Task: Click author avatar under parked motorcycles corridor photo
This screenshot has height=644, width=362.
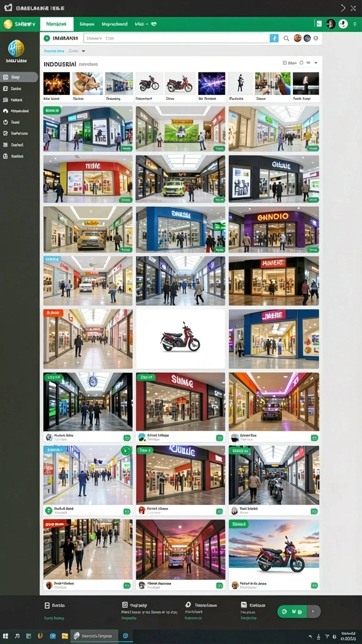Action: 235,511
